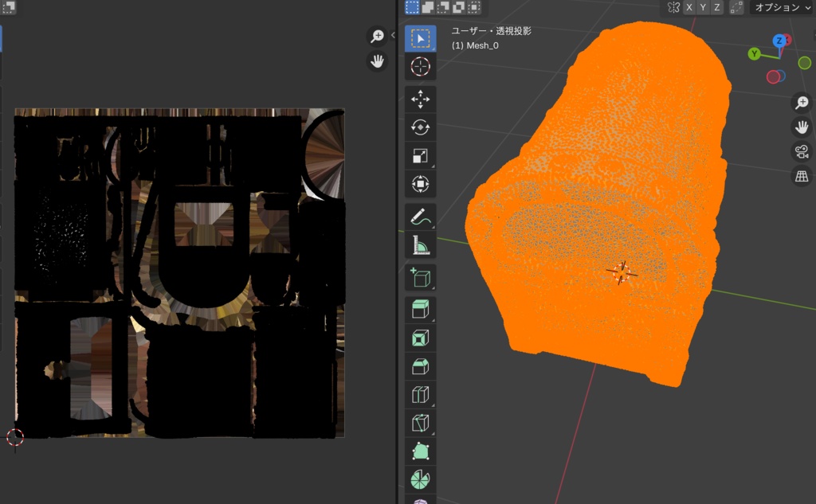The image size is (816, 504).
Task: Click the UV texture image
Action: (x=179, y=273)
